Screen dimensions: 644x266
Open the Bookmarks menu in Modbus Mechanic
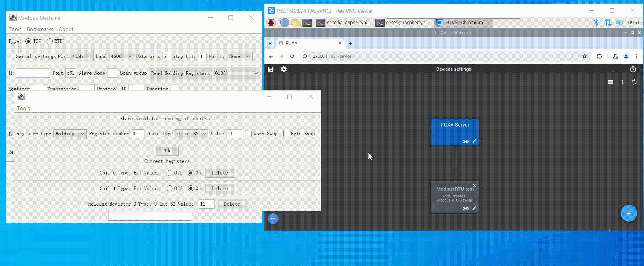pos(40,29)
